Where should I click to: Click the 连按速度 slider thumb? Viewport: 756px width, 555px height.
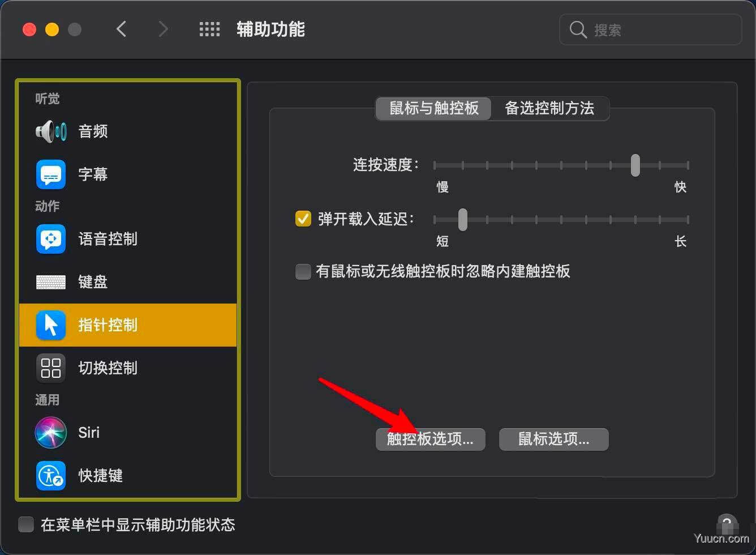tap(635, 165)
